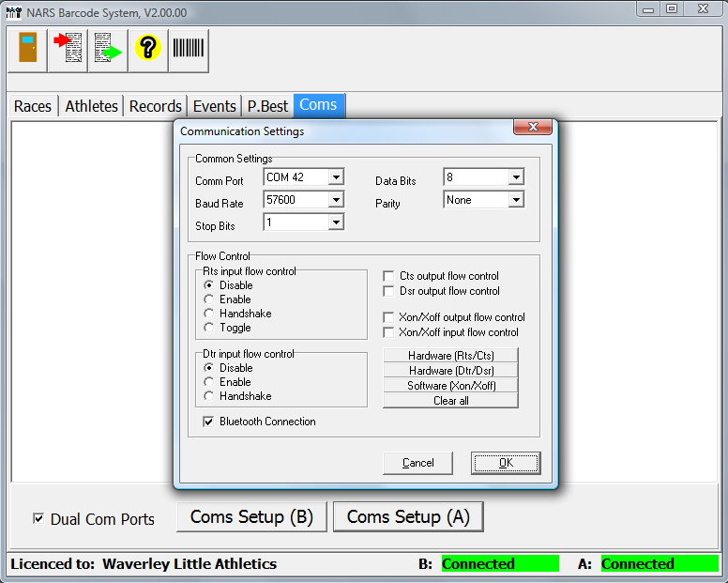Toggle Cts output flow control checkbox

(389, 276)
